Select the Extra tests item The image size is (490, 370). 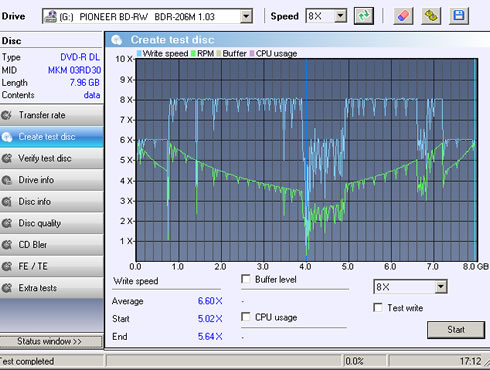(x=52, y=288)
